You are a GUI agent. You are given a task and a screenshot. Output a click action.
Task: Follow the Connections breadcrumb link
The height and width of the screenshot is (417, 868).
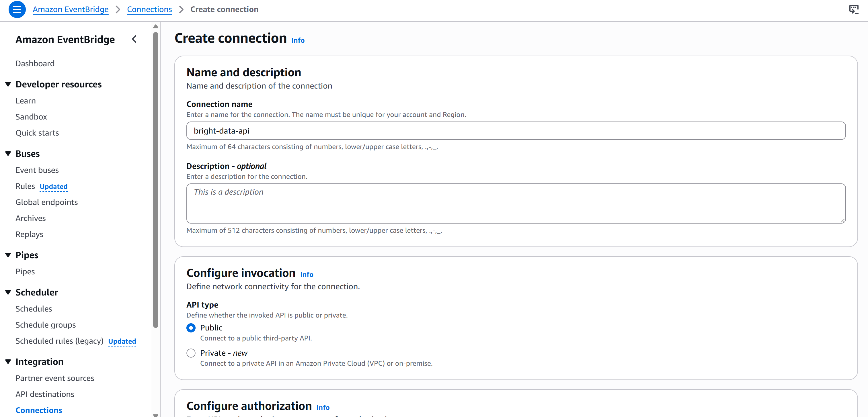coord(149,9)
